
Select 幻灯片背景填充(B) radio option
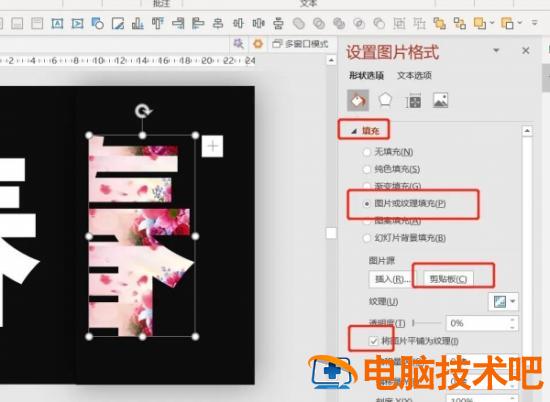coord(367,238)
